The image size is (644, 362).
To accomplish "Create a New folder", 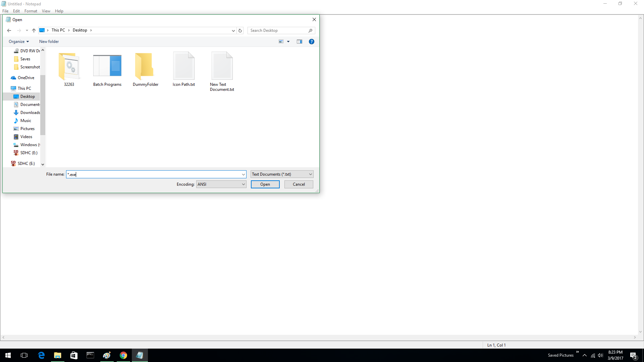I will point(49,41).
